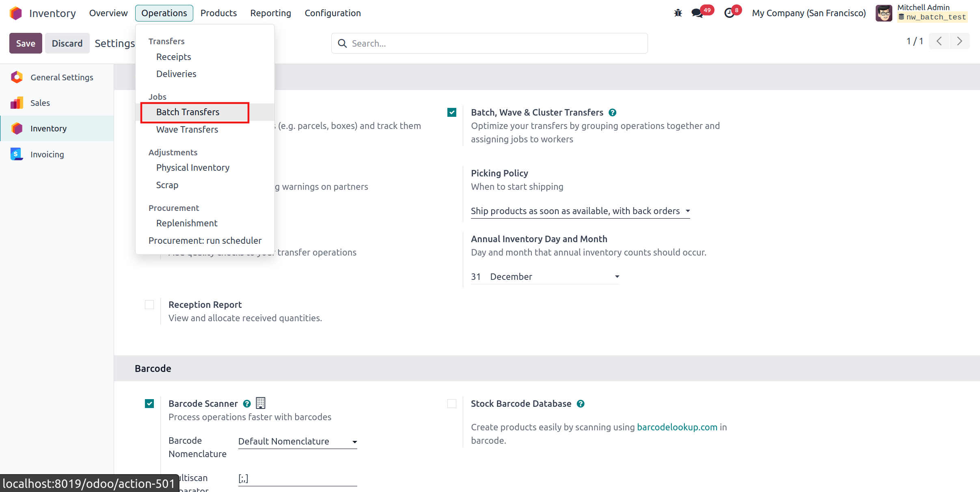The width and height of the screenshot is (980, 492).
Task: Open the December month dropdown
Action: tap(554, 277)
